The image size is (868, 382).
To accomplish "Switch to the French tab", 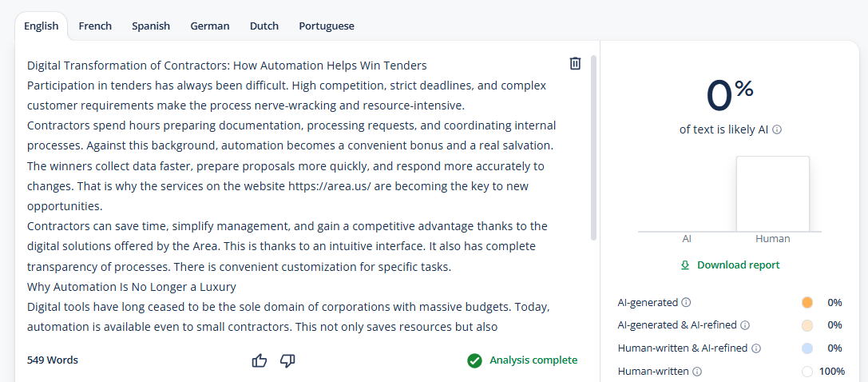I will point(95,26).
